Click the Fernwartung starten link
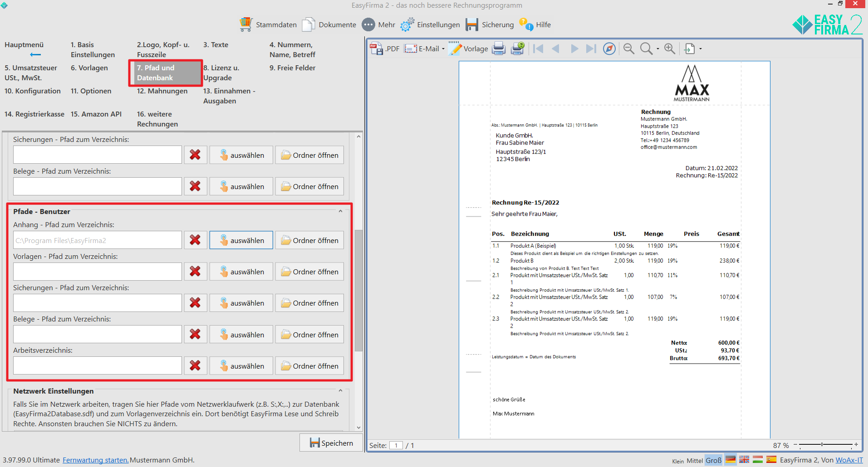 [95, 460]
